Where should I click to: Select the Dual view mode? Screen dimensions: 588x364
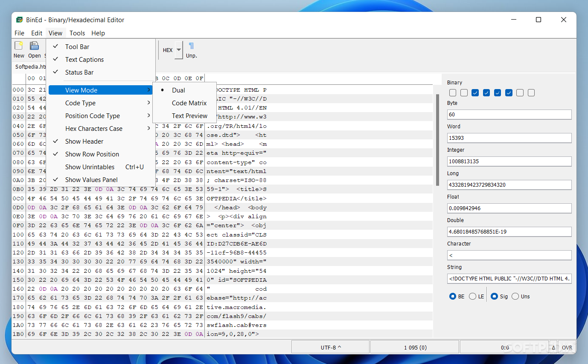click(184, 90)
